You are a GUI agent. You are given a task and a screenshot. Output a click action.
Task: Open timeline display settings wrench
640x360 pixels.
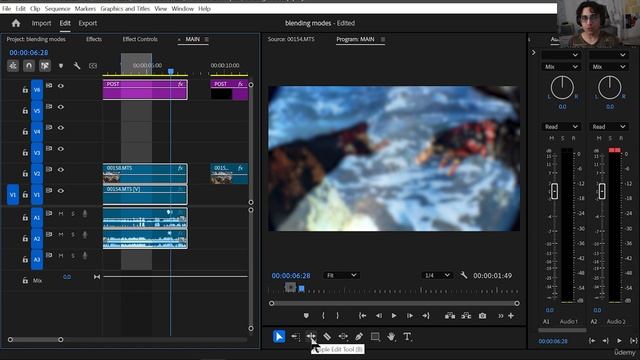coord(77,65)
